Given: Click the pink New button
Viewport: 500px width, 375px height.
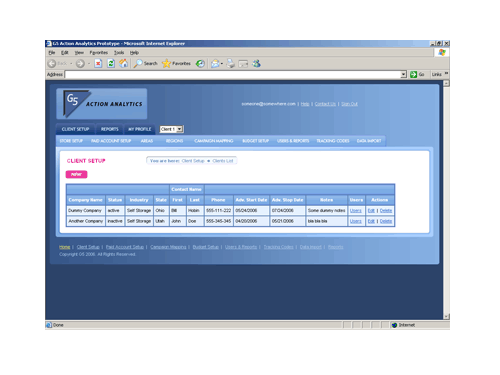Looking at the screenshot, I should (x=76, y=174).
